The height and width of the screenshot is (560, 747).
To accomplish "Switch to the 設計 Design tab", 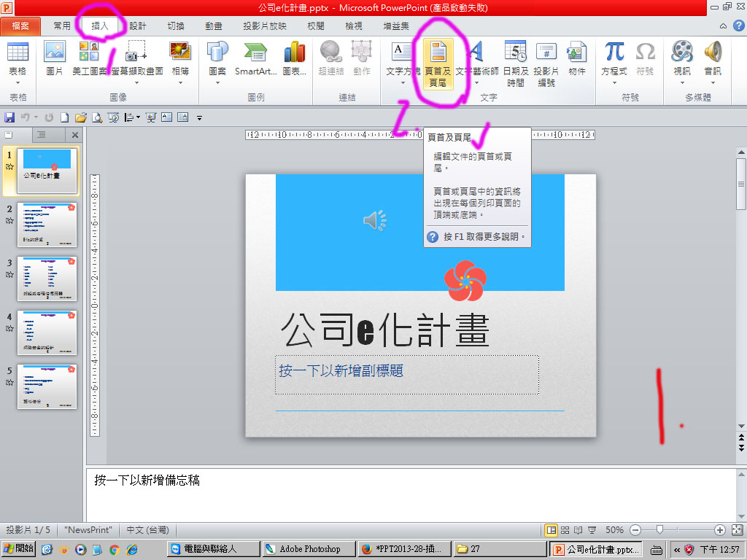I will [138, 26].
